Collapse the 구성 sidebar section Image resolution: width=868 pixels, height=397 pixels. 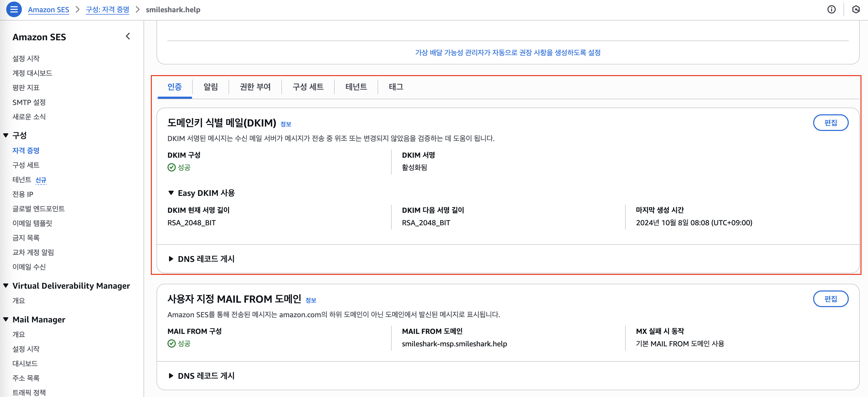pos(6,135)
